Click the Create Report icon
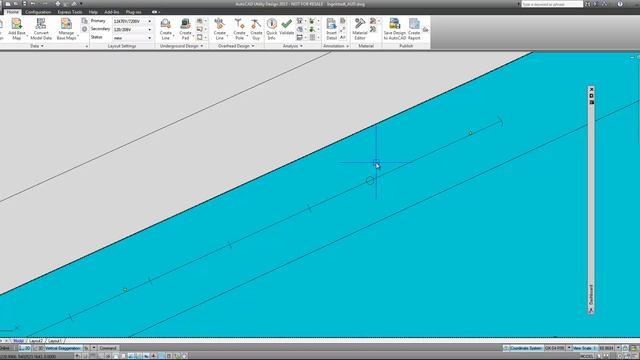The image size is (640, 360). [414, 29]
